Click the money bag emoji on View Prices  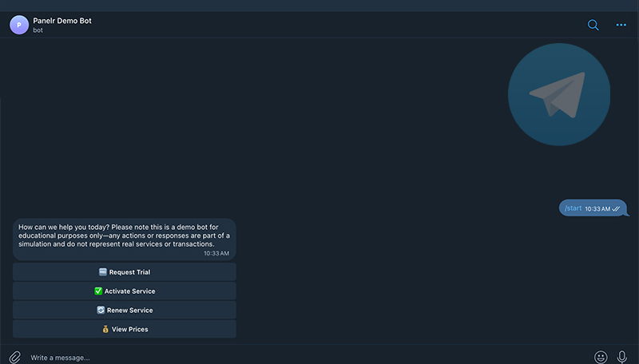click(105, 329)
